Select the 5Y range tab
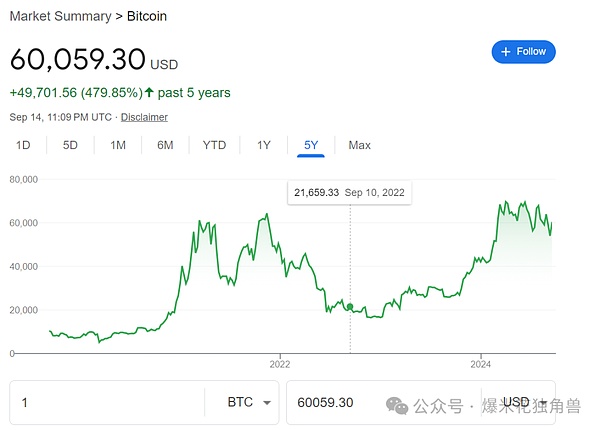The height and width of the screenshot is (430, 600). pos(311,145)
